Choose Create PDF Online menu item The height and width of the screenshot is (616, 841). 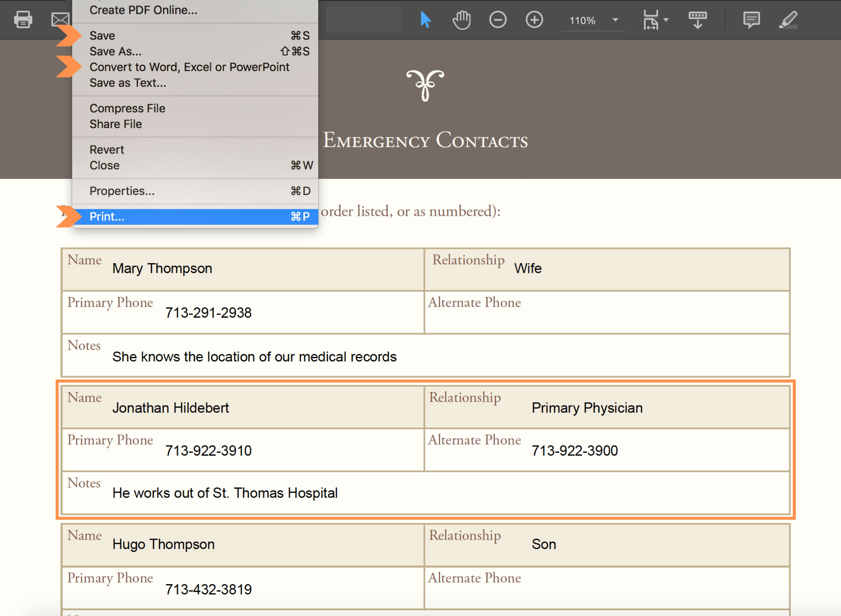(x=195, y=10)
